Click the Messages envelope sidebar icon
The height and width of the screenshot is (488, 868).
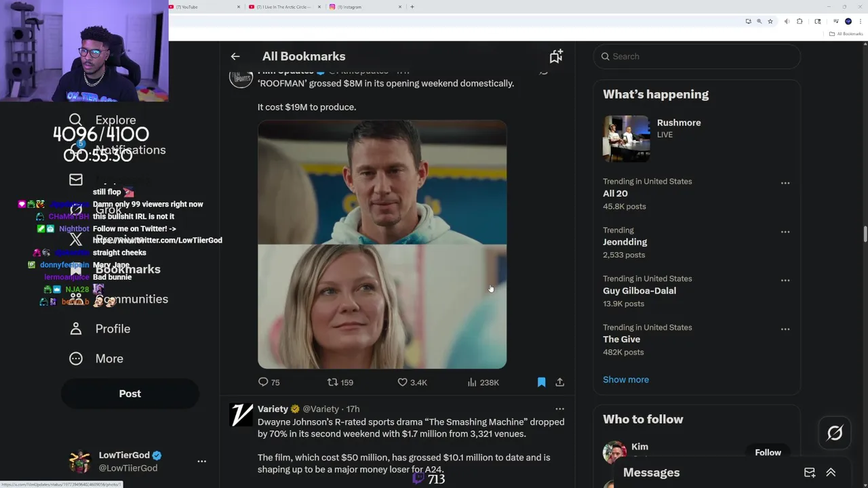(x=76, y=180)
